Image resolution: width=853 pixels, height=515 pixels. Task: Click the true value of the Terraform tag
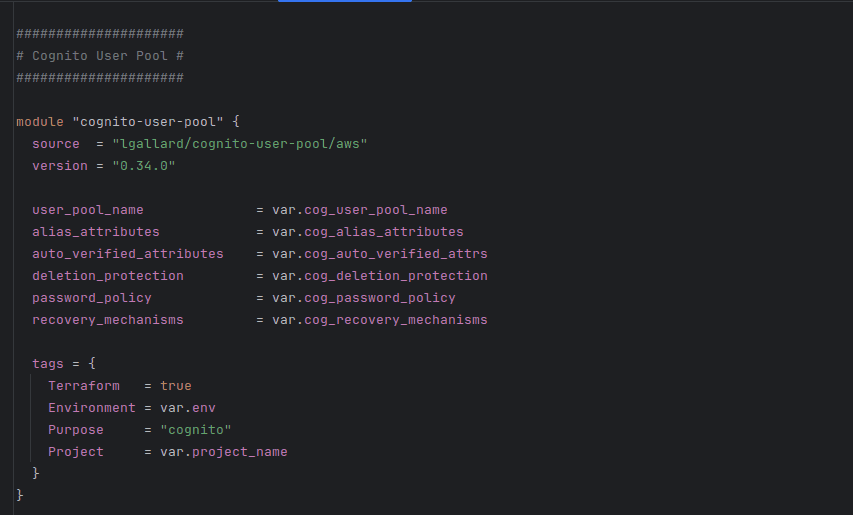(x=175, y=386)
